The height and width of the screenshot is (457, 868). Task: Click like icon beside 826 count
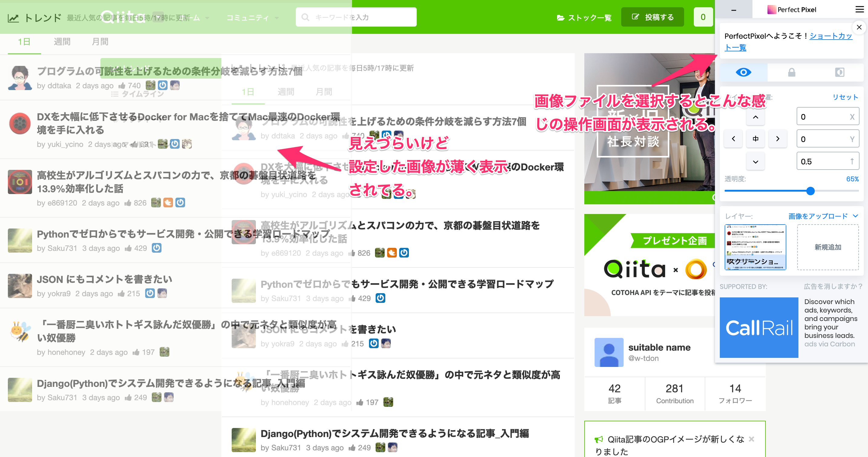click(352, 253)
